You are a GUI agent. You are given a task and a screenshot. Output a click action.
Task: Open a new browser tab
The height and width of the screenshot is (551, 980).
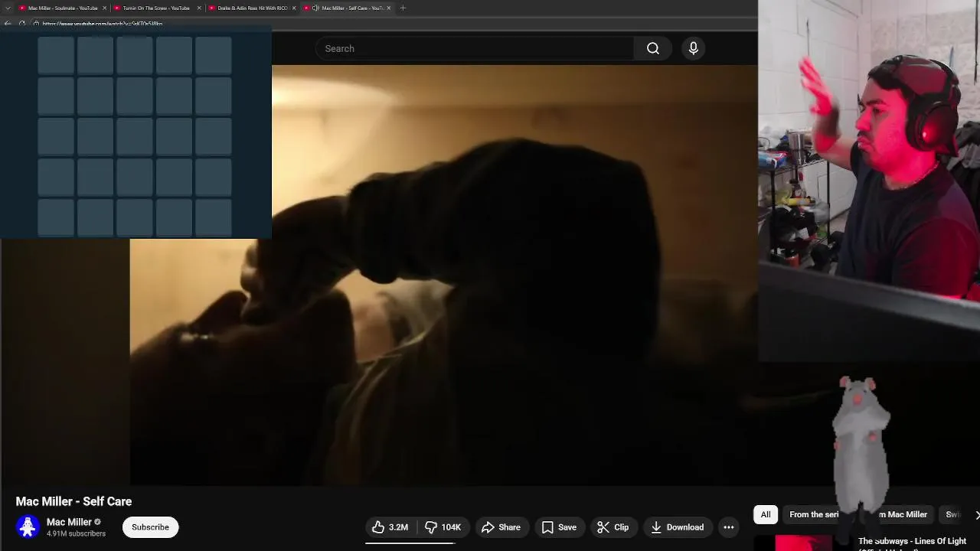coord(403,8)
